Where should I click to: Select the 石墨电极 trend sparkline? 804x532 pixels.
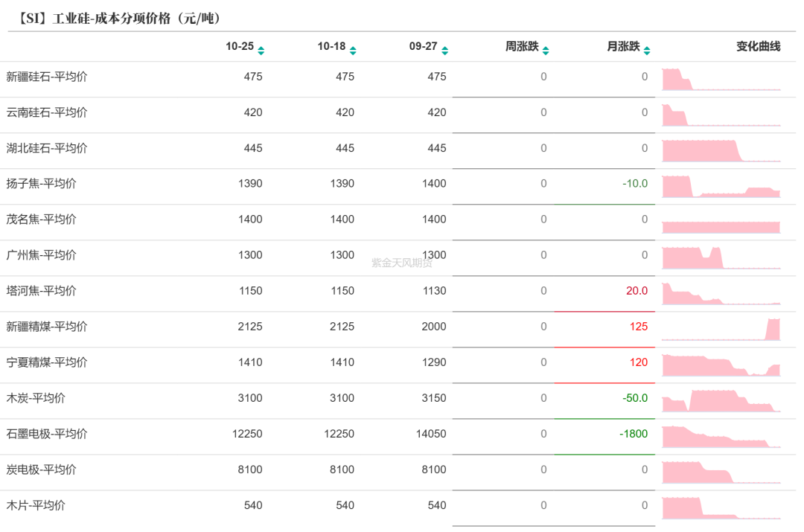tap(721, 436)
